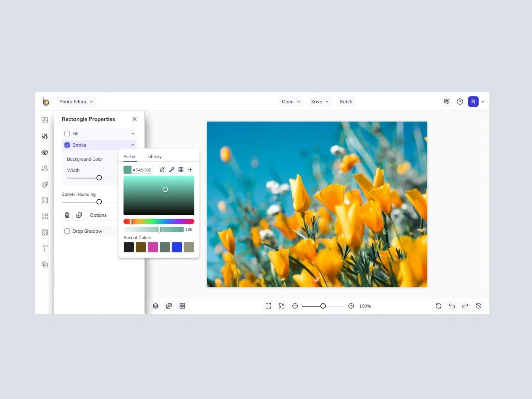The image size is (532, 399).
Task: Select the beige-gray recent color swatch
Action: [x=189, y=247]
